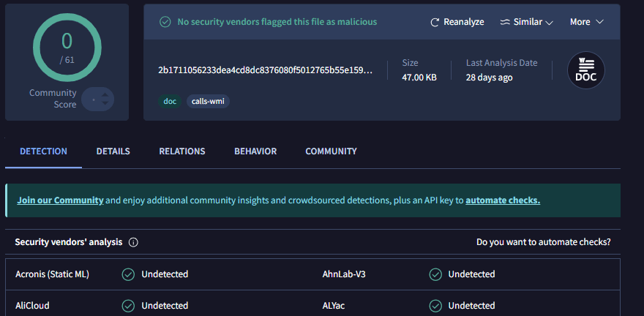Vote community score up arrow
The width and height of the screenshot is (644, 316).
coord(105,95)
